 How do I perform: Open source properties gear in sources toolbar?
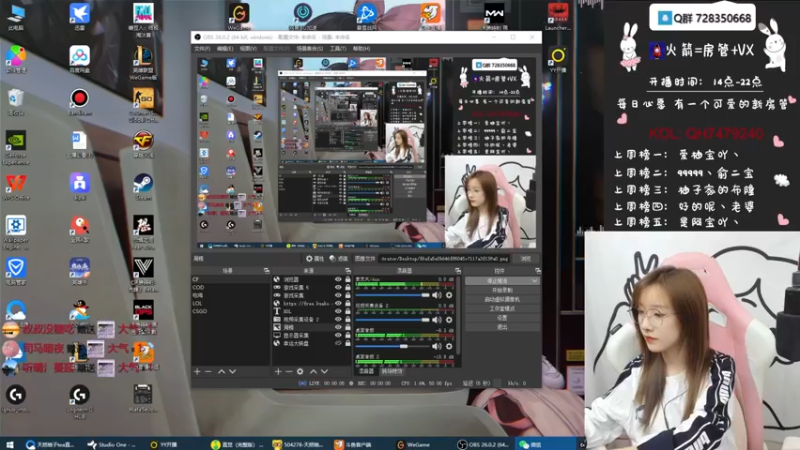pyautogui.click(x=300, y=371)
